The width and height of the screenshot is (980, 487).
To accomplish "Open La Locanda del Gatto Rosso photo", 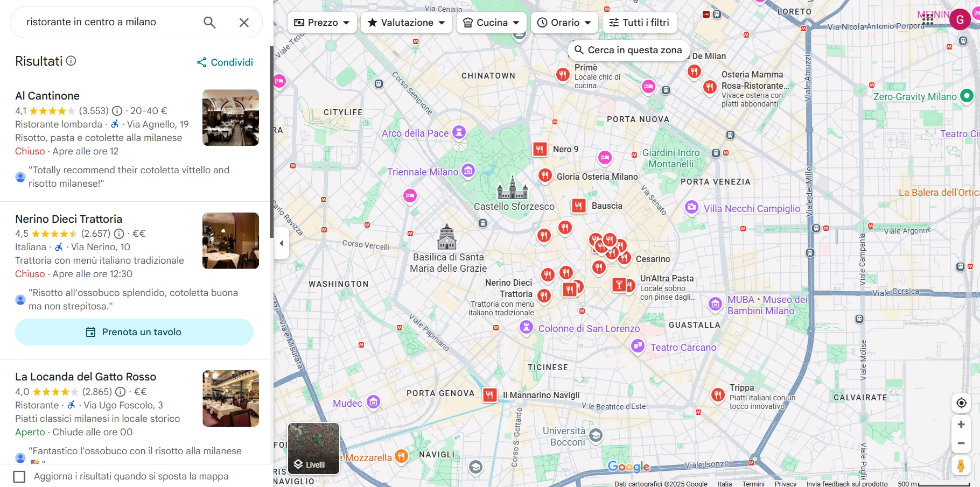I will point(230,398).
